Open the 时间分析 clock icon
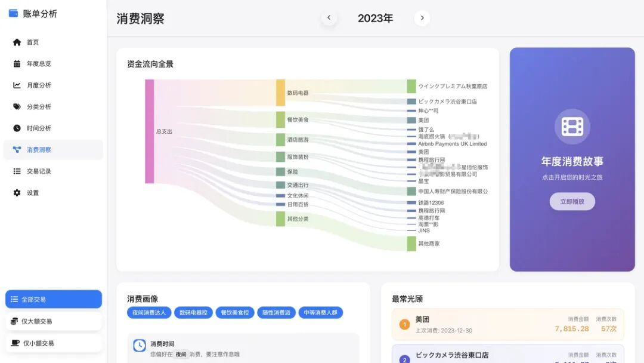Viewport: 644px width, 363px height. [17, 128]
